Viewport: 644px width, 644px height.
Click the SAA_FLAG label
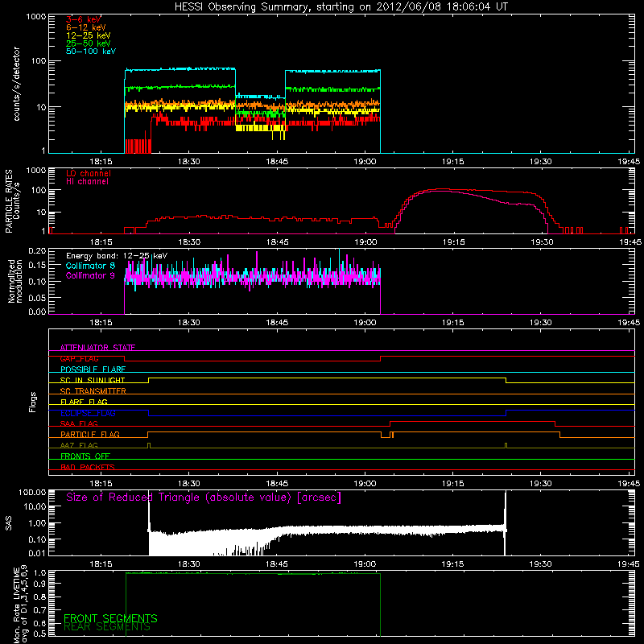point(79,423)
